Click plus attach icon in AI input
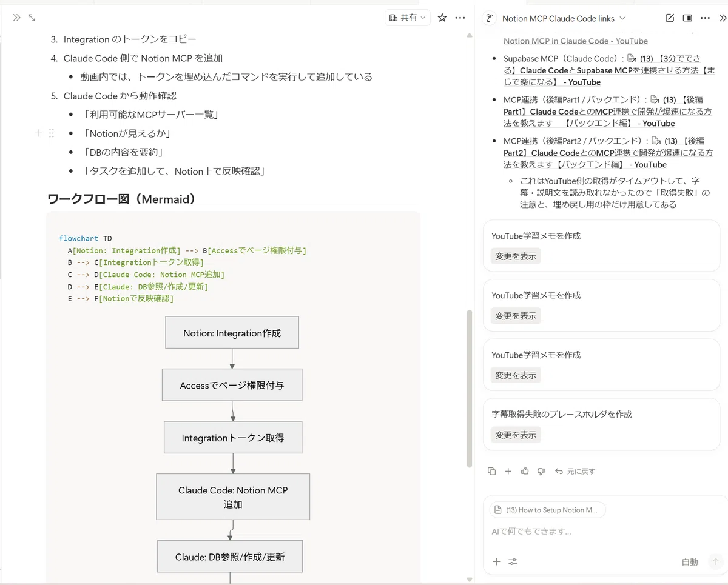 [x=496, y=561]
